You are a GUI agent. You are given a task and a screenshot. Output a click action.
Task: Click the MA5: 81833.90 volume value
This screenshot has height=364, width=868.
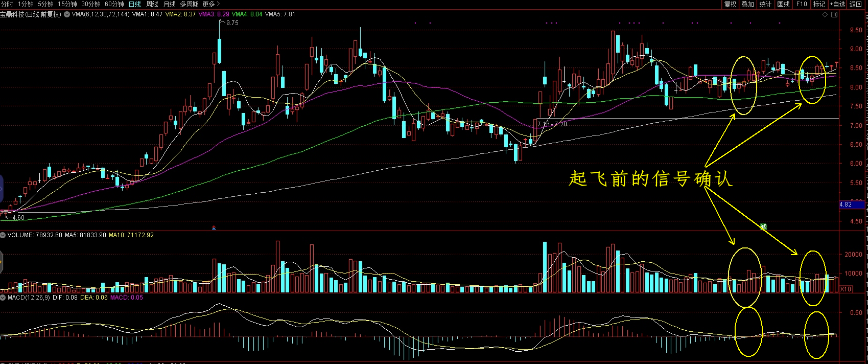[85, 235]
